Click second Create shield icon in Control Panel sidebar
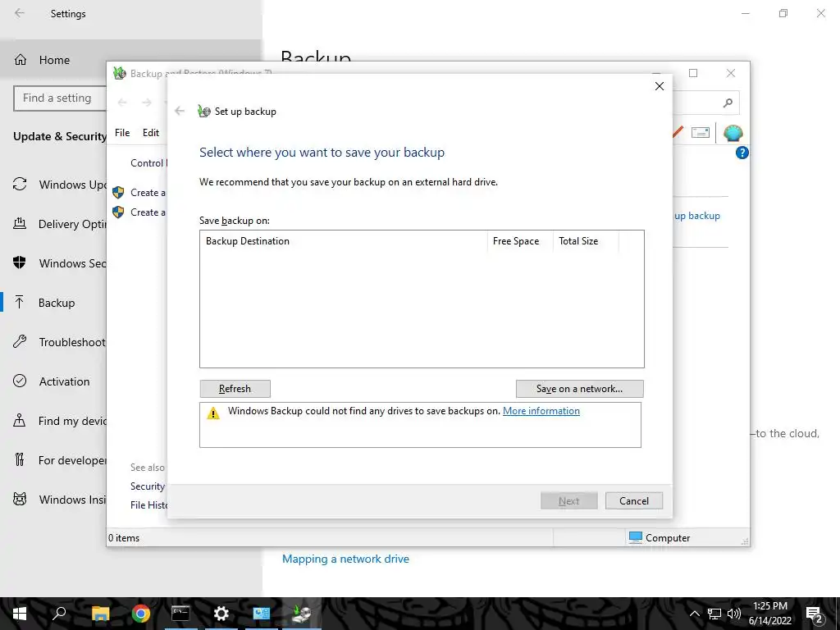This screenshot has height=630, width=840. [x=118, y=212]
